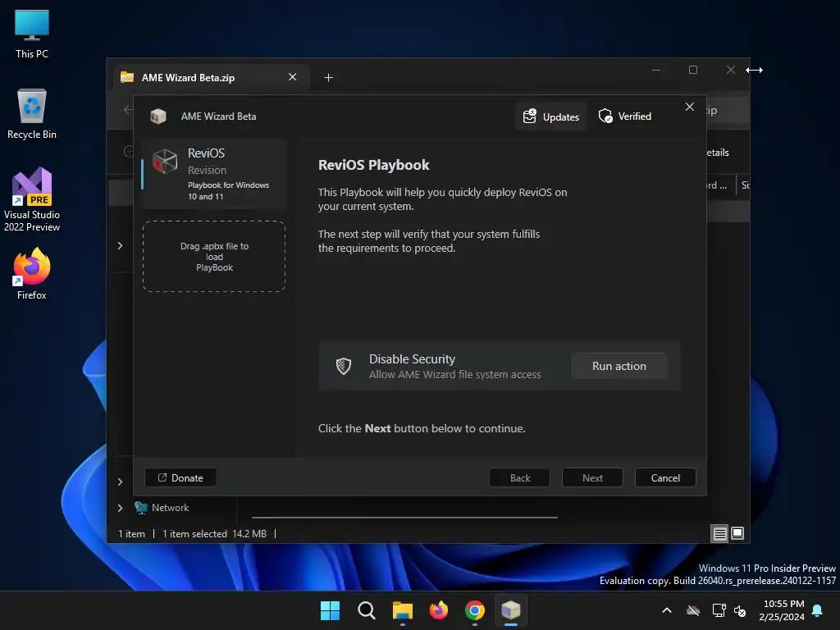This screenshot has height=630, width=840.
Task: Open the clock and date flyout
Action: point(782,610)
